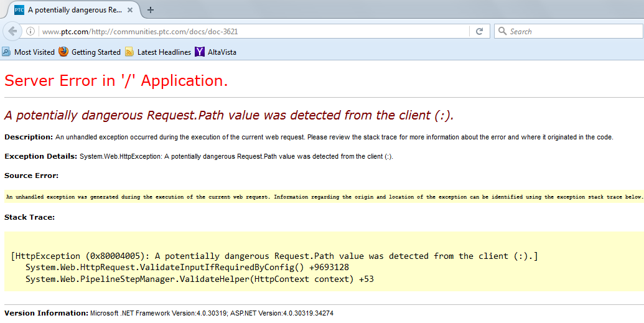Image resolution: width=644 pixels, height=323 pixels.
Task: Click the 'Server Error in '/' Application.' heading
Action: pyautogui.click(x=116, y=80)
